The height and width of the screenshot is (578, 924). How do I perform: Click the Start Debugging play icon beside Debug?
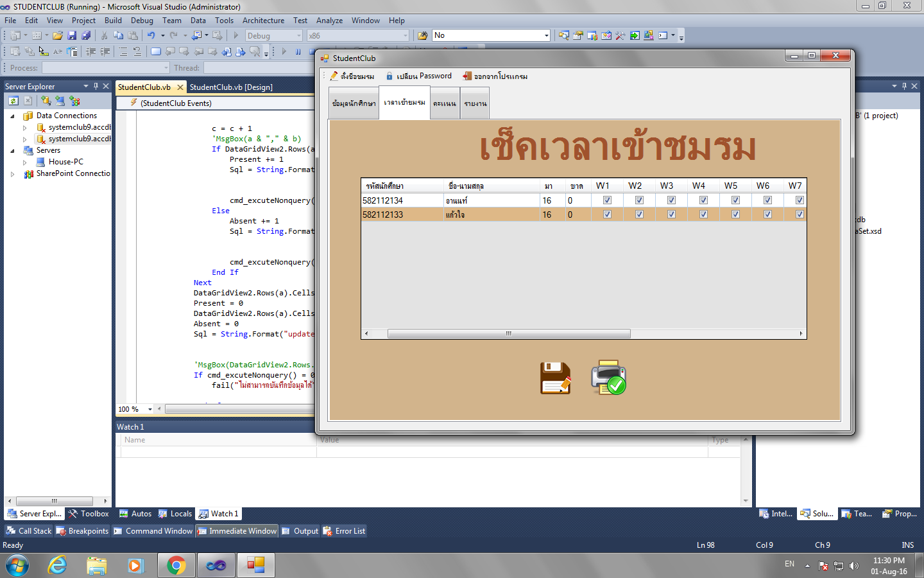(236, 35)
